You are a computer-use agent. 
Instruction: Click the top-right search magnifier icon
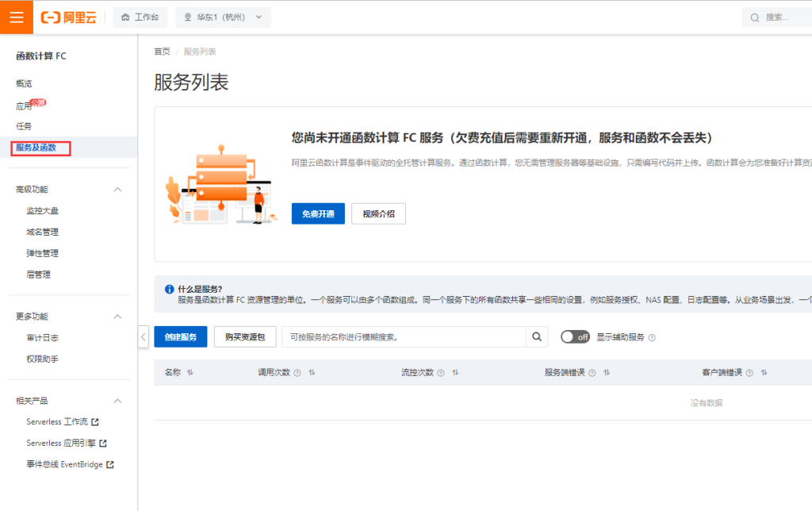753,17
